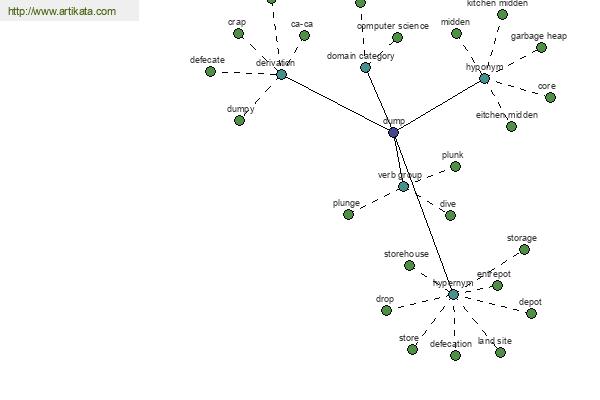Click the 'computer science' word node
Viewport: 600px width, 400px height.
click(397, 38)
